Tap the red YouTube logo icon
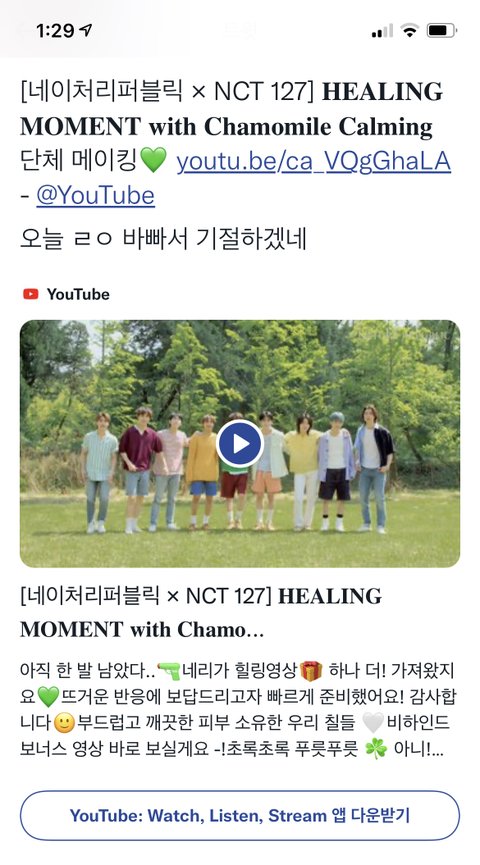 (x=30, y=294)
